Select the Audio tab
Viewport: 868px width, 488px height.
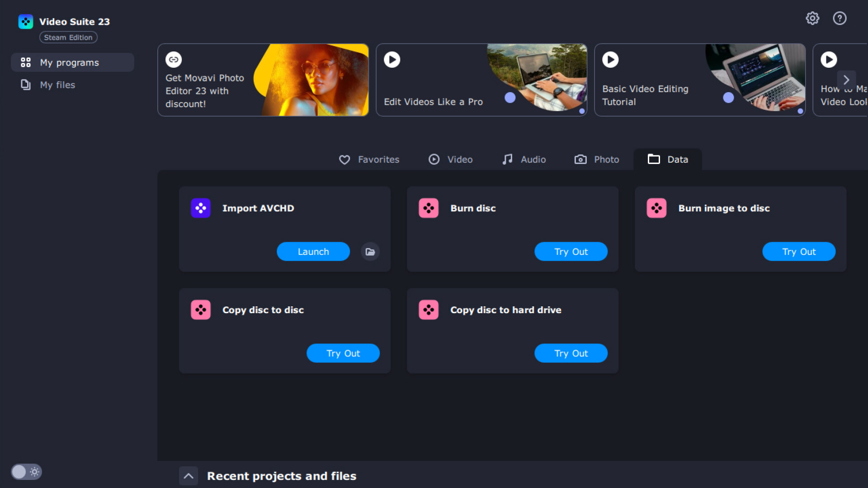(524, 159)
